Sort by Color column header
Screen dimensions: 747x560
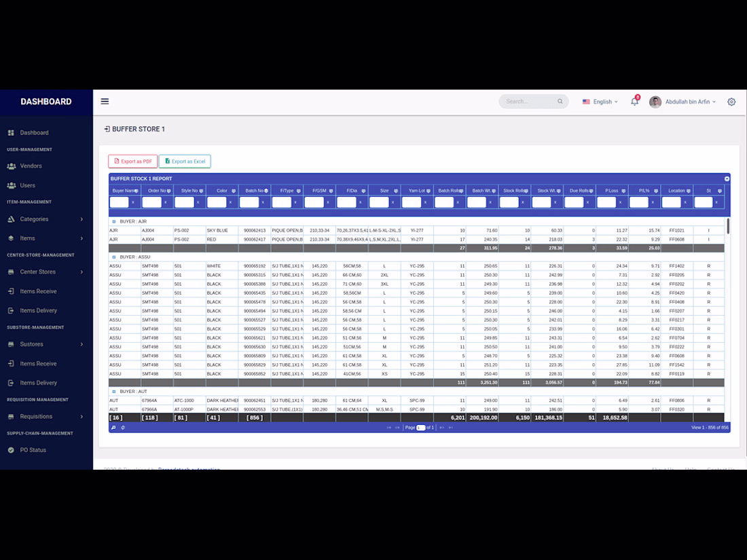point(223,191)
